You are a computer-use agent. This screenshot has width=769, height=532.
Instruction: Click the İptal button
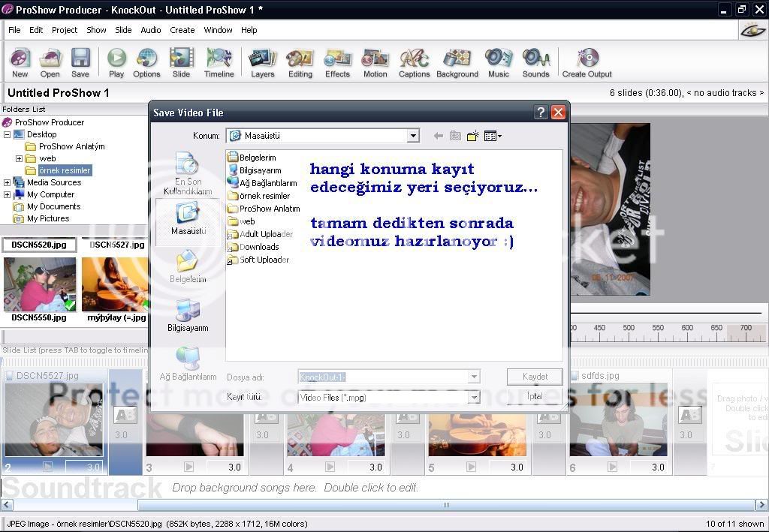(x=534, y=396)
